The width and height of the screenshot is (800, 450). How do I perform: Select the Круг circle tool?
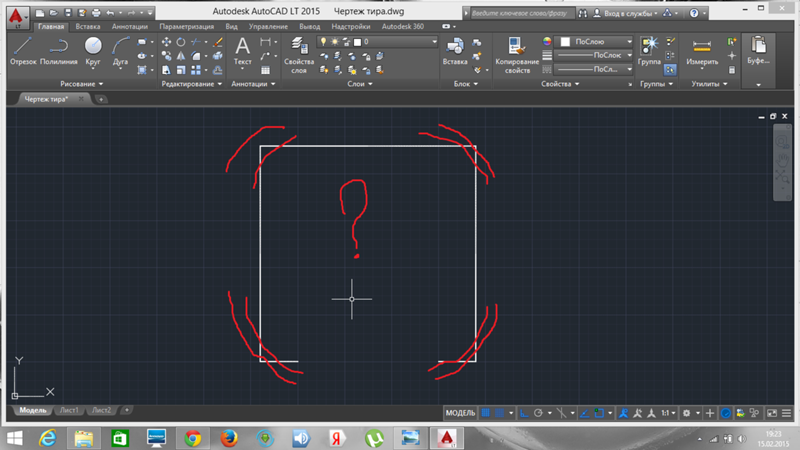click(93, 51)
